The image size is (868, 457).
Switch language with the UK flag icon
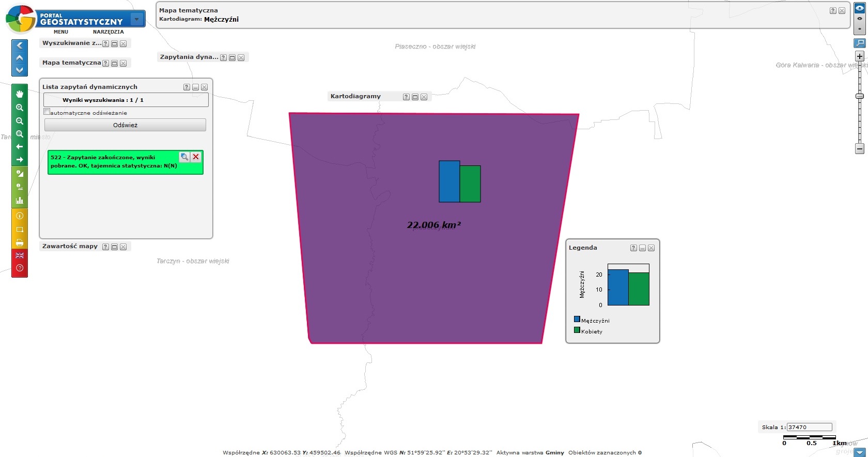click(x=20, y=255)
